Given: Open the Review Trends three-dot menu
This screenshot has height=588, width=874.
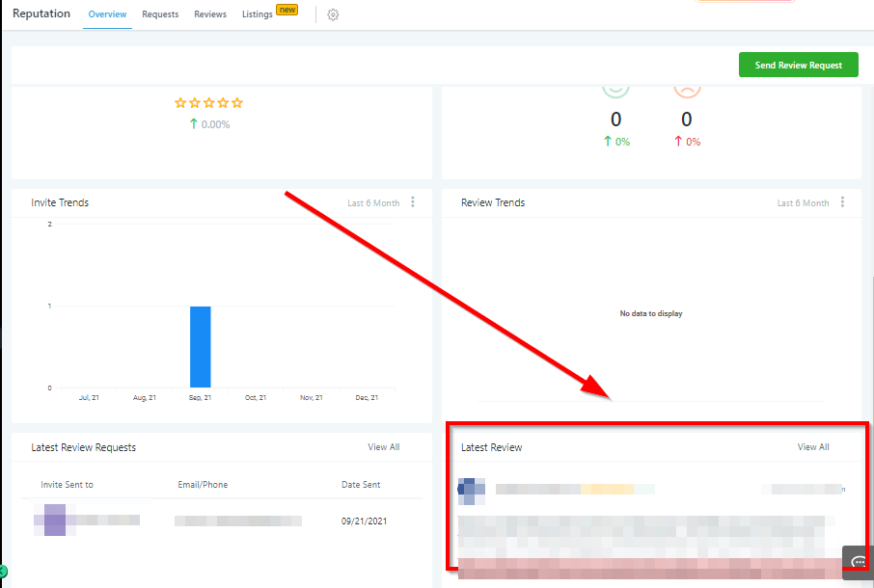Looking at the screenshot, I should coord(842,202).
